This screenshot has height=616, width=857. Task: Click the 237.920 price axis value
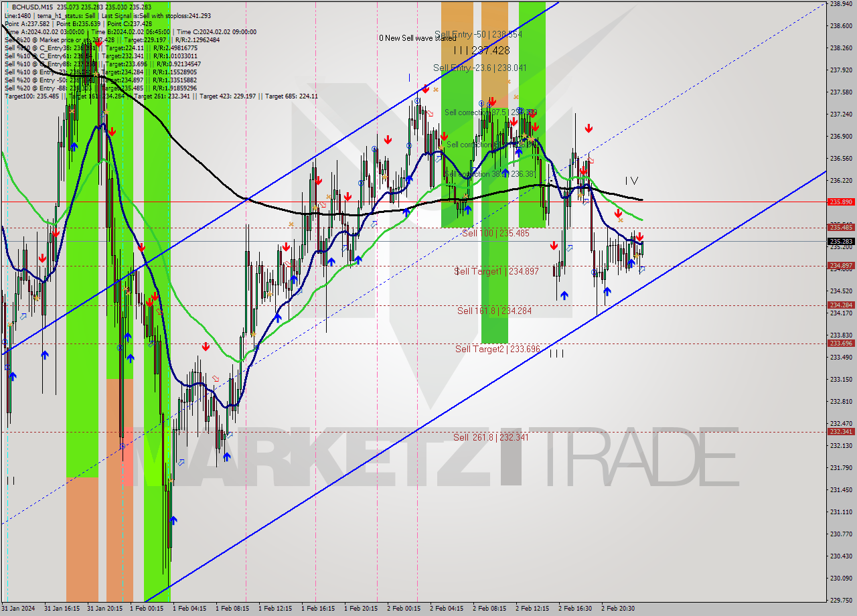[841, 70]
